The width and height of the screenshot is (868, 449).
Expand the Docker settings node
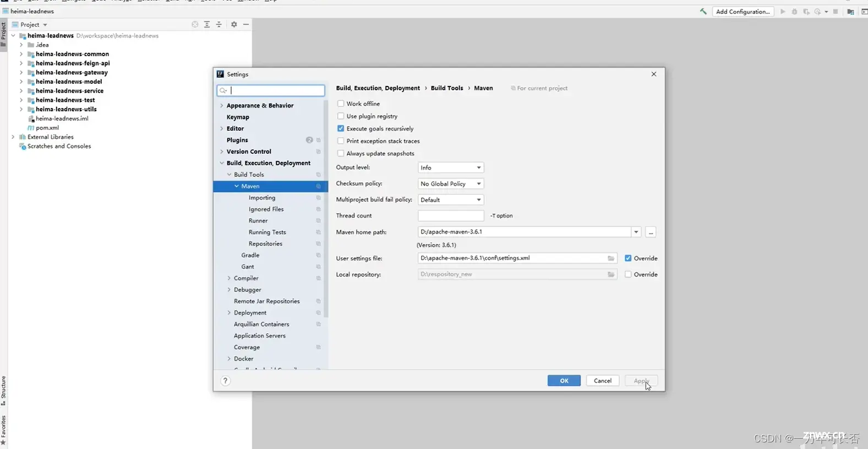(229, 359)
